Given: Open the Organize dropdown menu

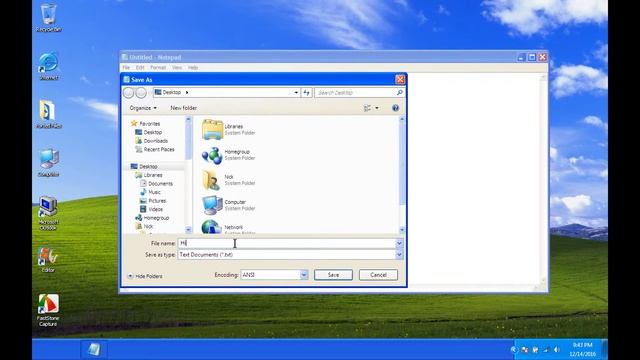Looking at the screenshot, I should pos(143,108).
